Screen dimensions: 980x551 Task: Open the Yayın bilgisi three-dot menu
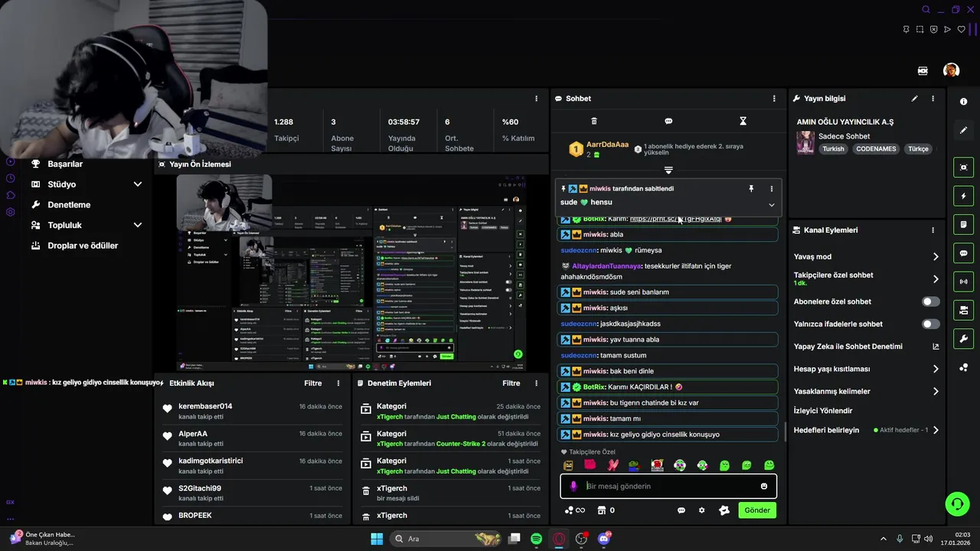pyautogui.click(x=933, y=99)
